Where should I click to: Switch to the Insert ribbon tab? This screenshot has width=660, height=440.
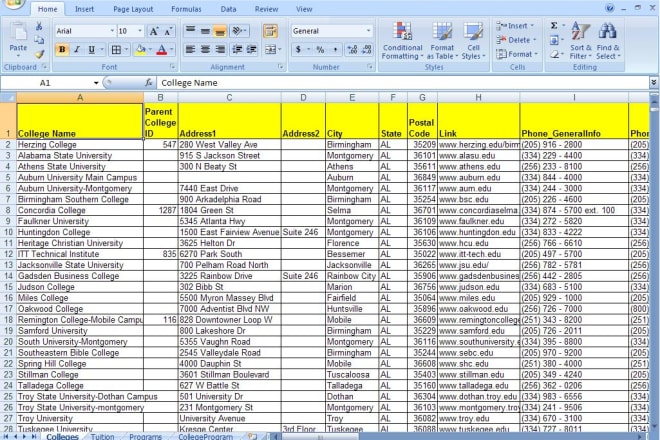(x=85, y=9)
